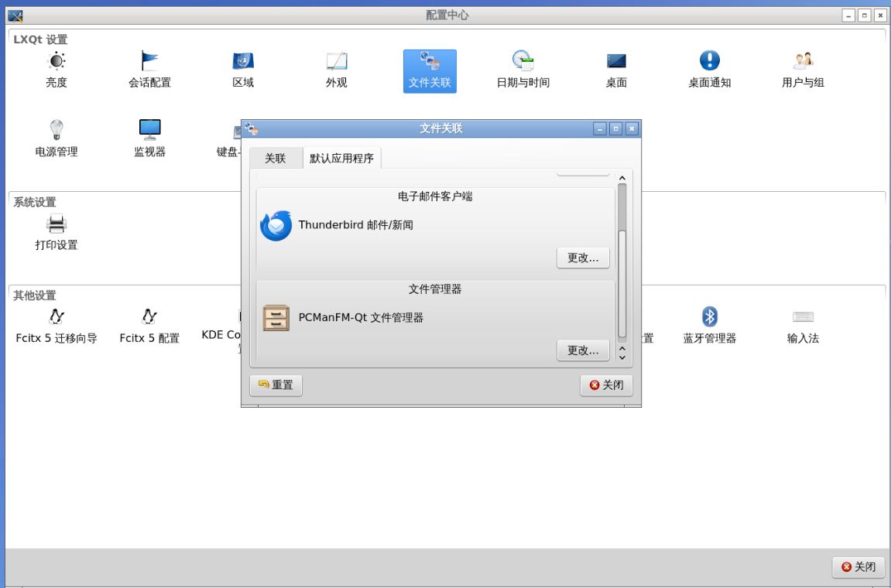Click the 文件管理器 section heading
891x588 pixels.
[435, 289]
